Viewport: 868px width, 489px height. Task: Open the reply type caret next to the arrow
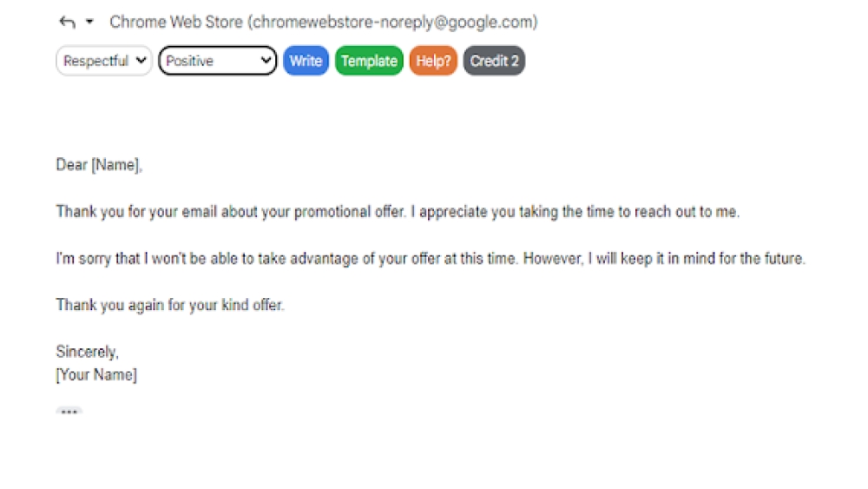click(89, 23)
